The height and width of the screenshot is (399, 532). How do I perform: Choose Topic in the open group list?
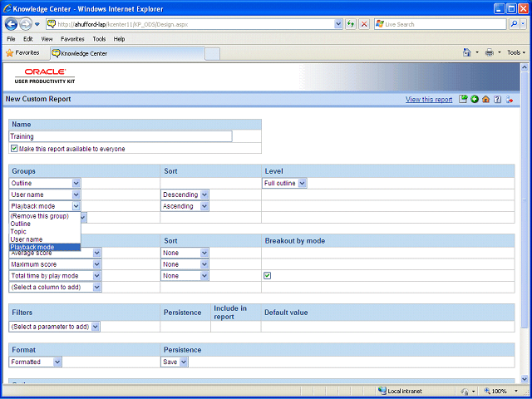[45, 232]
